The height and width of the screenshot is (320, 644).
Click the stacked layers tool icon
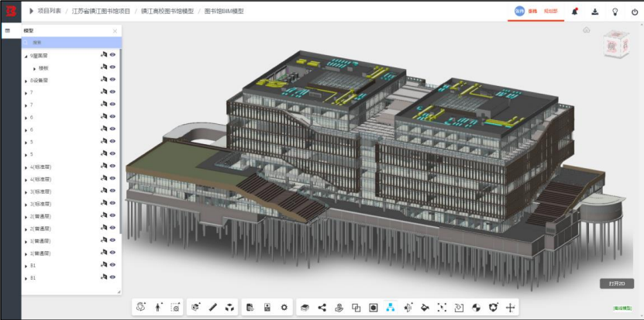(x=305, y=308)
